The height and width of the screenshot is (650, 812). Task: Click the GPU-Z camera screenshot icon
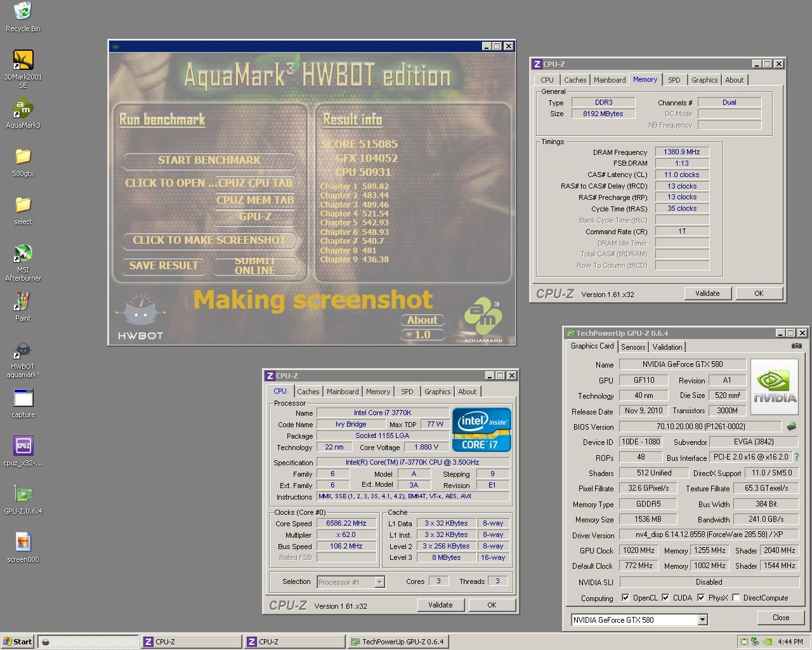tap(797, 346)
